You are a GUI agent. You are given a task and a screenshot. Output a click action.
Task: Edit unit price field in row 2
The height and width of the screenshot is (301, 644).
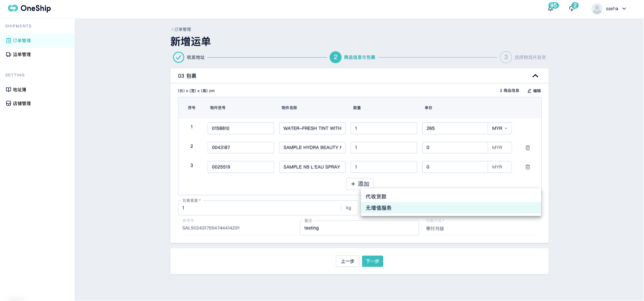pos(454,147)
